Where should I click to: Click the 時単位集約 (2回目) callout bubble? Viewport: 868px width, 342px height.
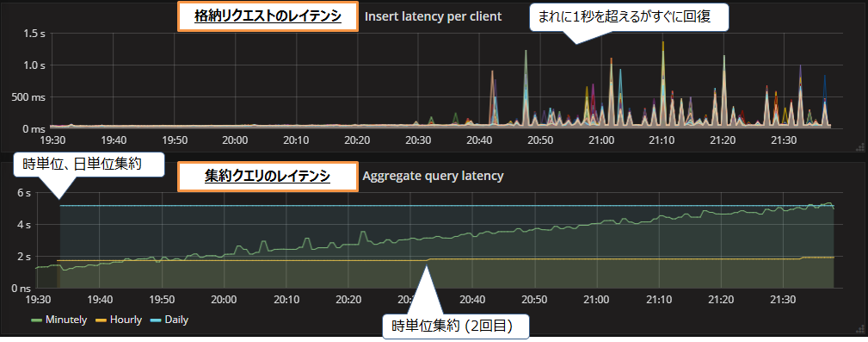[456, 326]
